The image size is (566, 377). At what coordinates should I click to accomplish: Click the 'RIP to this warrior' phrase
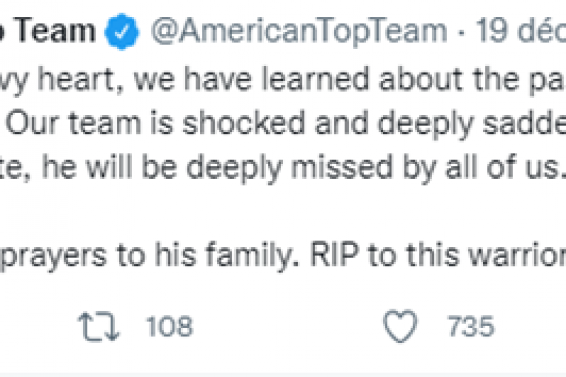[x=438, y=256]
